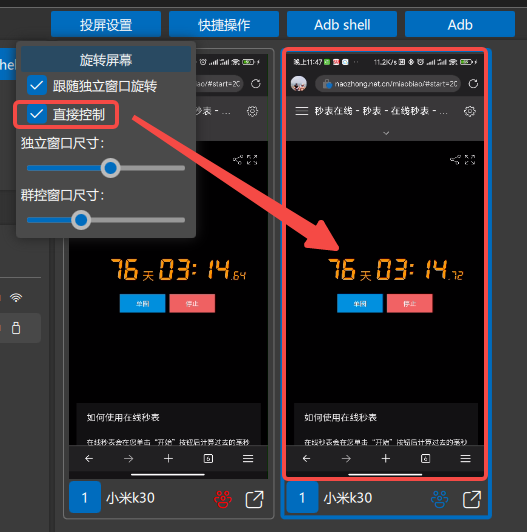Click the gear settings icon in the right phone browser
This screenshot has width=527, height=532.
[x=470, y=111]
